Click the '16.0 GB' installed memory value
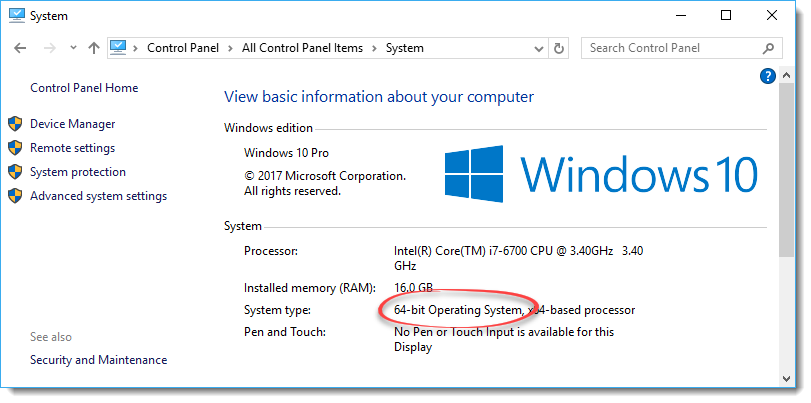 point(413,288)
